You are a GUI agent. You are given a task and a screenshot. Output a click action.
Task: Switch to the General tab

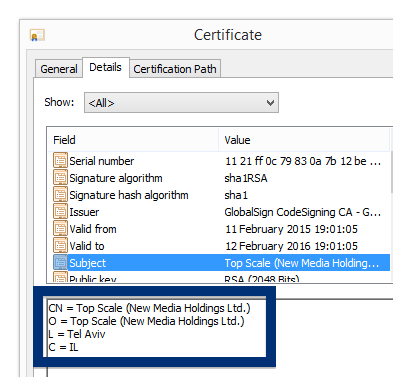click(x=59, y=69)
